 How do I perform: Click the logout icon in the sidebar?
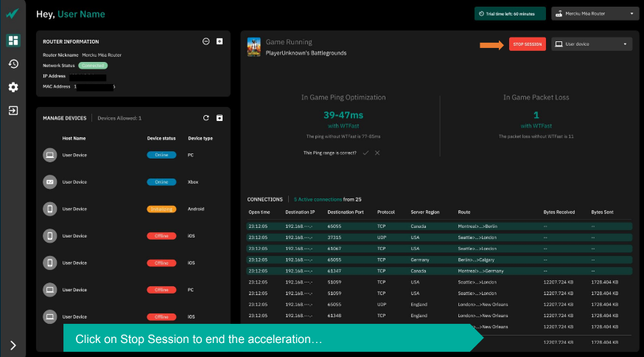coord(13,111)
